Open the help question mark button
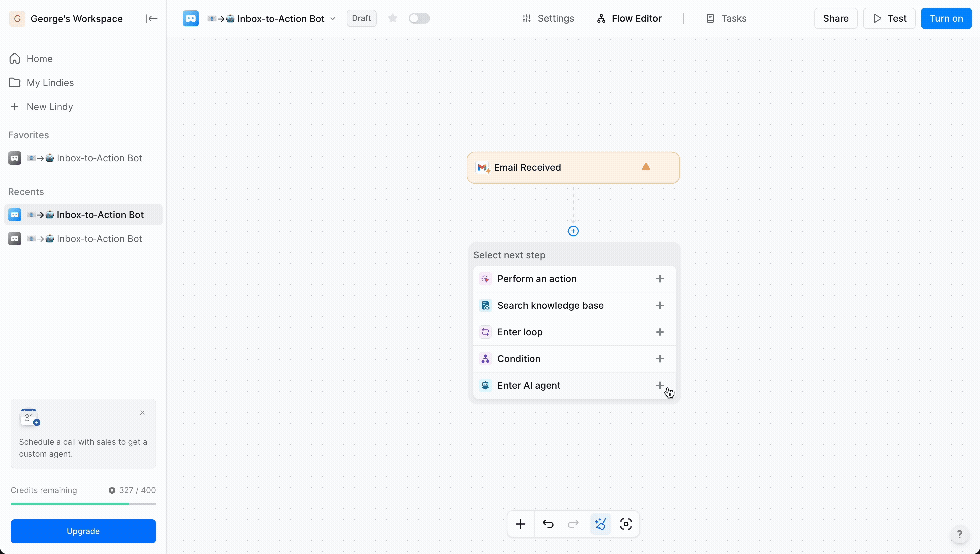This screenshot has height=554, width=980. tap(959, 534)
